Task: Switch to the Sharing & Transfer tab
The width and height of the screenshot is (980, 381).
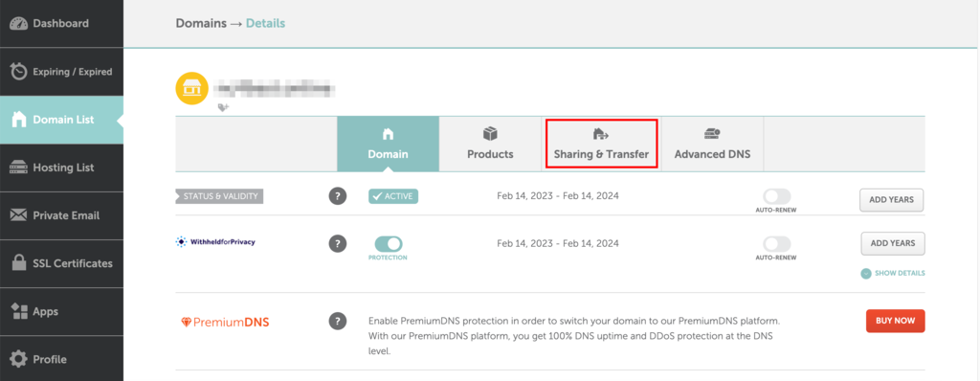Action: click(x=601, y=144)
